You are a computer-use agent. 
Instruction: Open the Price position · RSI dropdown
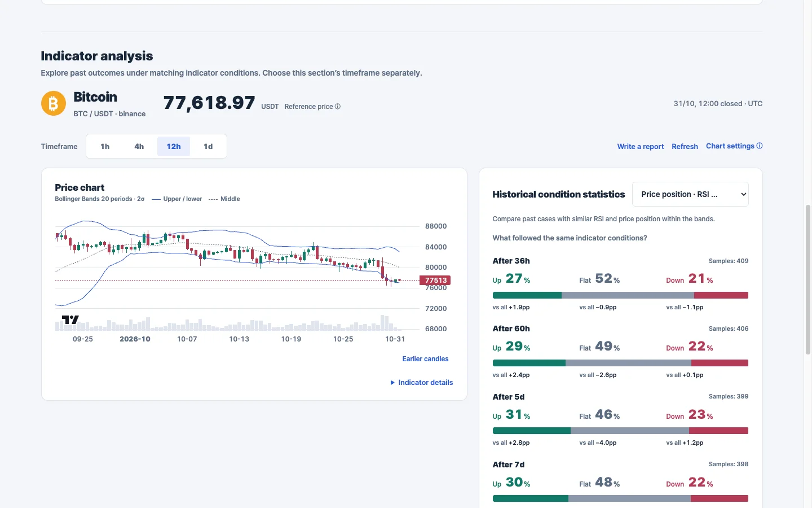point(690,194)
